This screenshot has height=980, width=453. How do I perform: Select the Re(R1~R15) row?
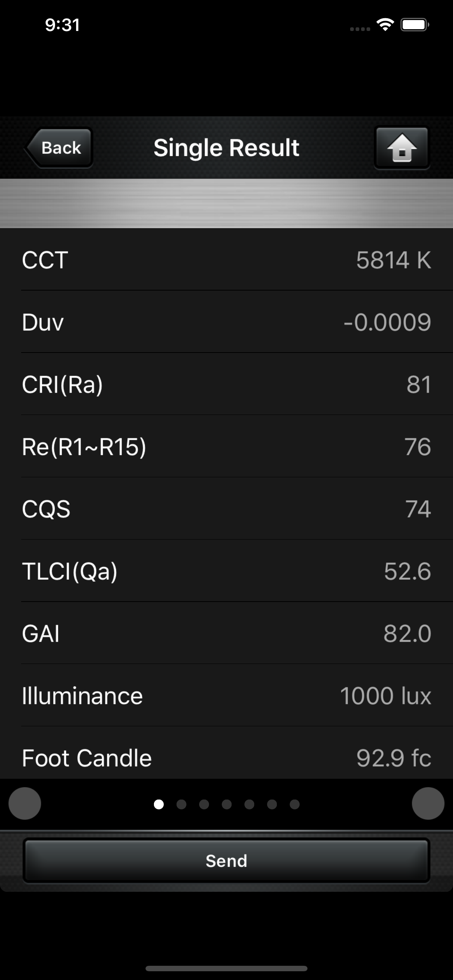pos(226,447)
